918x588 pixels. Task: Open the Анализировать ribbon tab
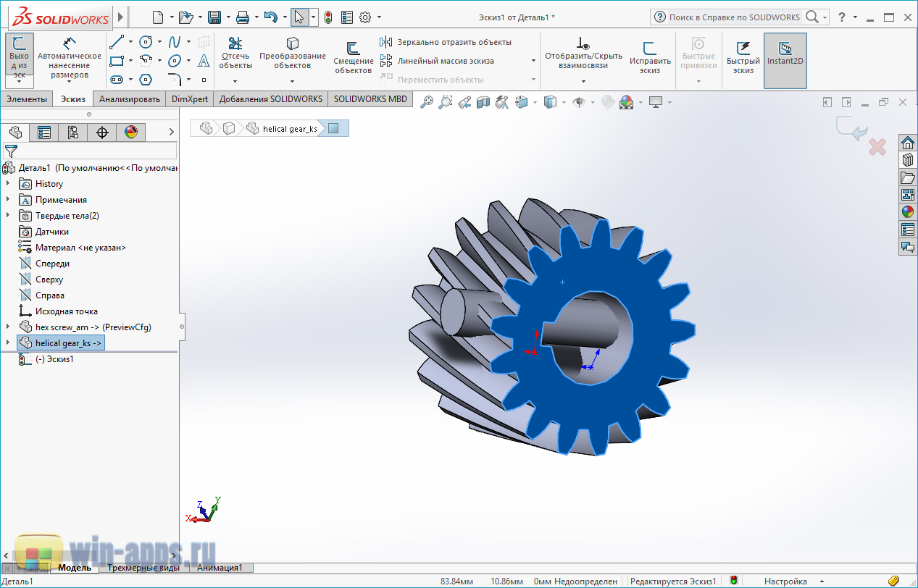[x=130, y=99]
